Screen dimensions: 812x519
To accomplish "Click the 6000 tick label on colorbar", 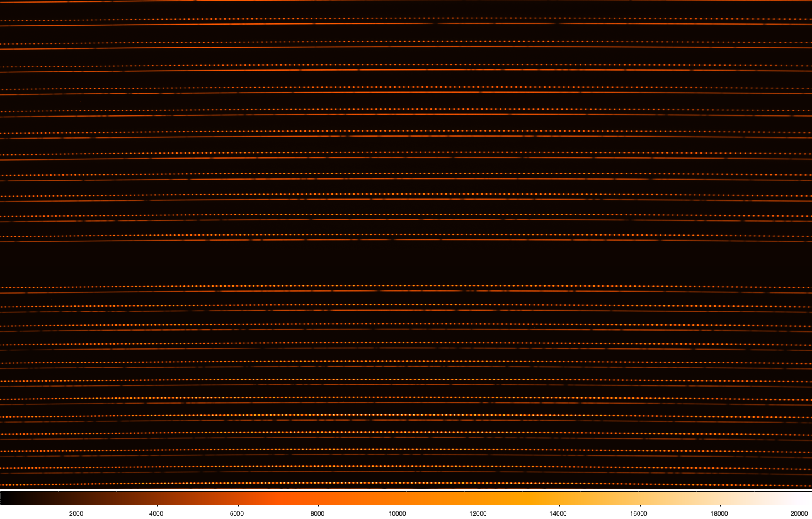I will point(237,513).
